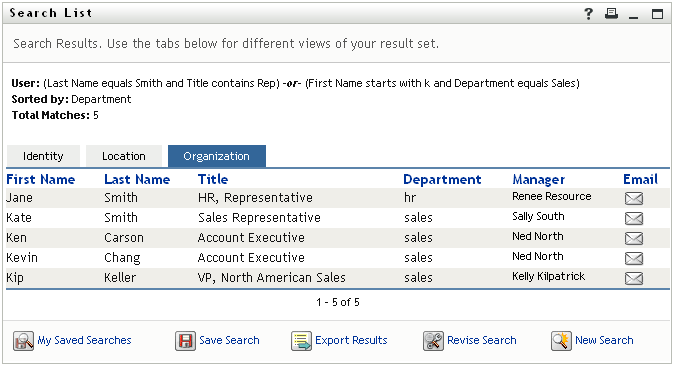Click the 1 - 5 of 5 pager text
The height and width of the screenshot is (366, 674).
click(338, 302)
